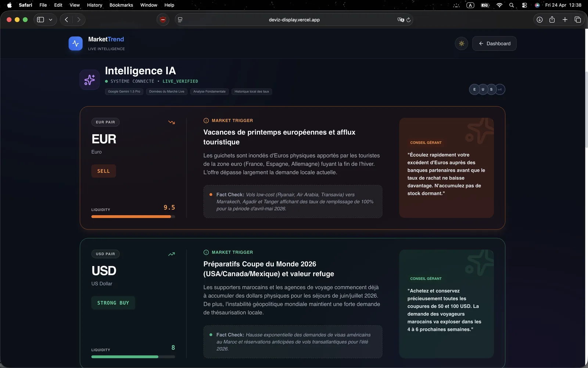Click the USD PAIR label badge
This screenshot has height=368, width=588.
[105, 254]
